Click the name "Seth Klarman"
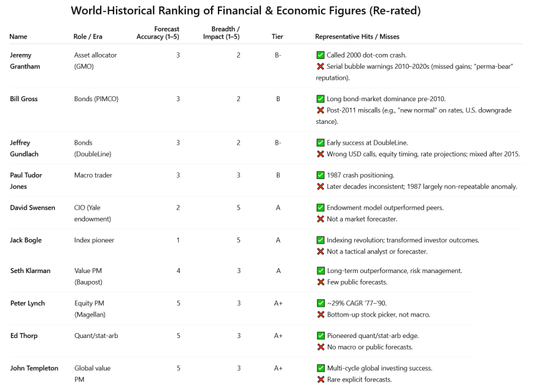The height and width of the screenshot is (392, 534). click(x=30, y=271)
